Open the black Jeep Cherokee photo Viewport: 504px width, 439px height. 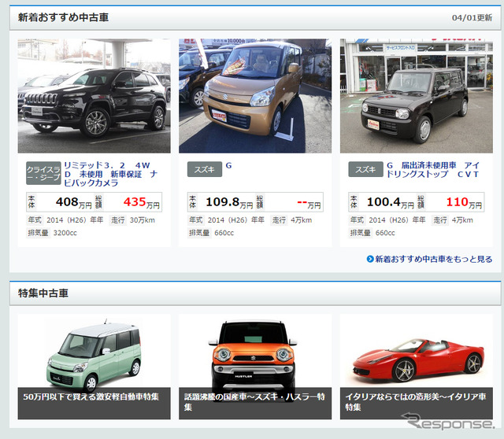pyautogui.click(x=94, y=96)
